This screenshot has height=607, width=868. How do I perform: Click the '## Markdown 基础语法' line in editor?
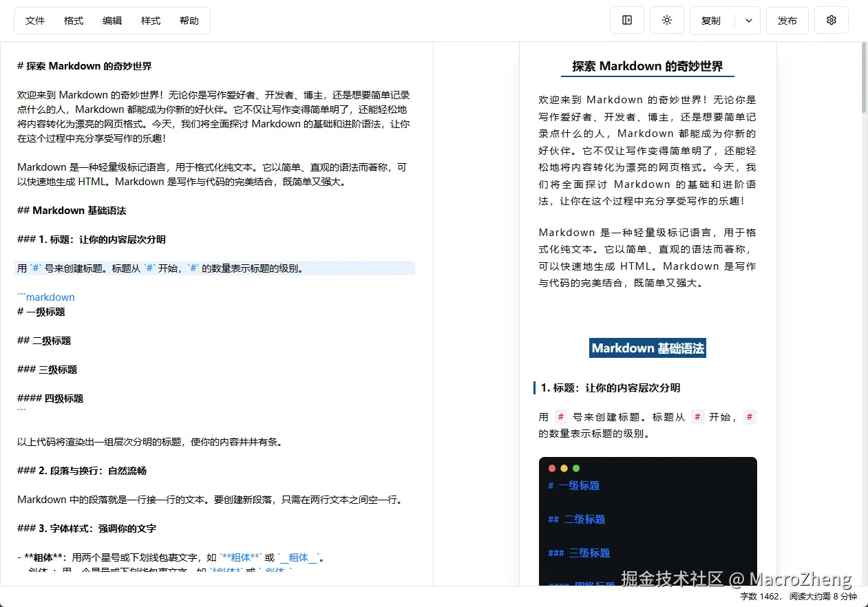click(x=72, y=211)
